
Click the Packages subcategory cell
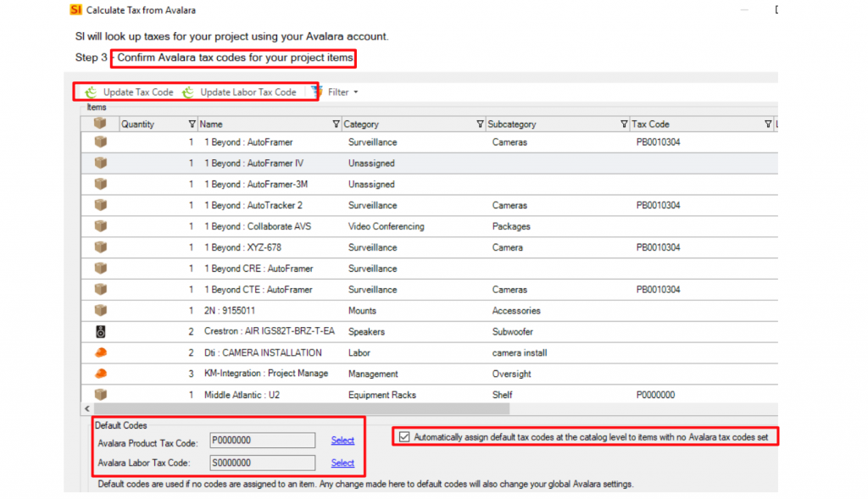511,226
